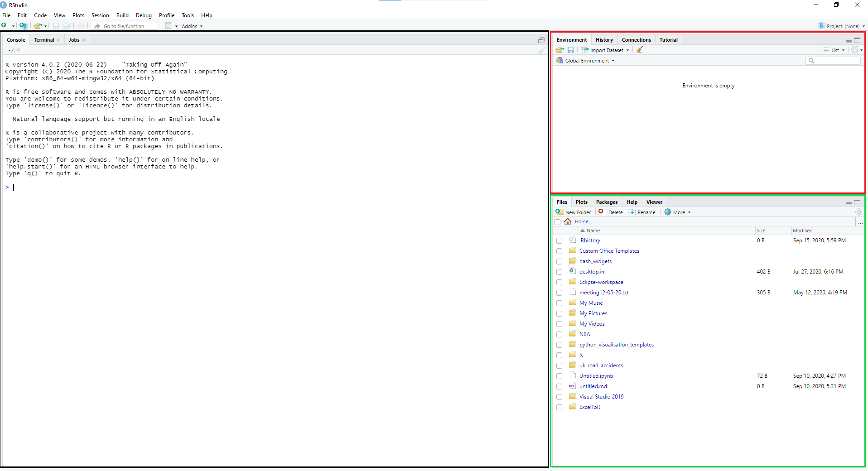Click the Home directory house icon

point(568,221)
